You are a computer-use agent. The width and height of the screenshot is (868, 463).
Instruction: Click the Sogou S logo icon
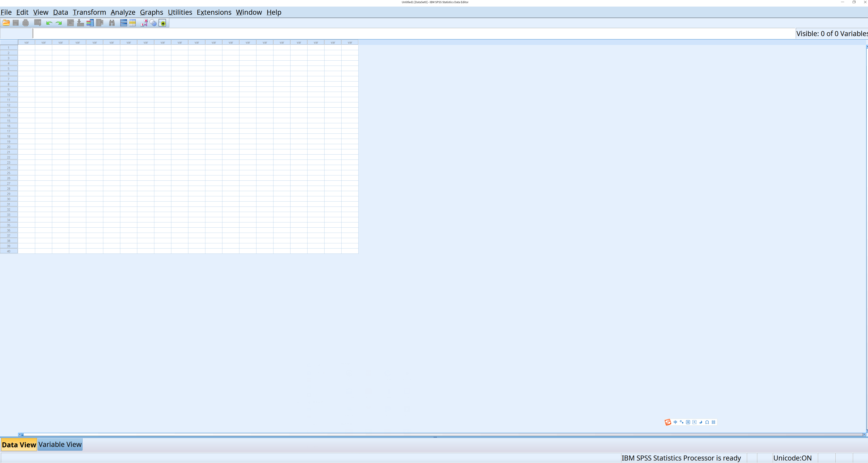[668, 422]
